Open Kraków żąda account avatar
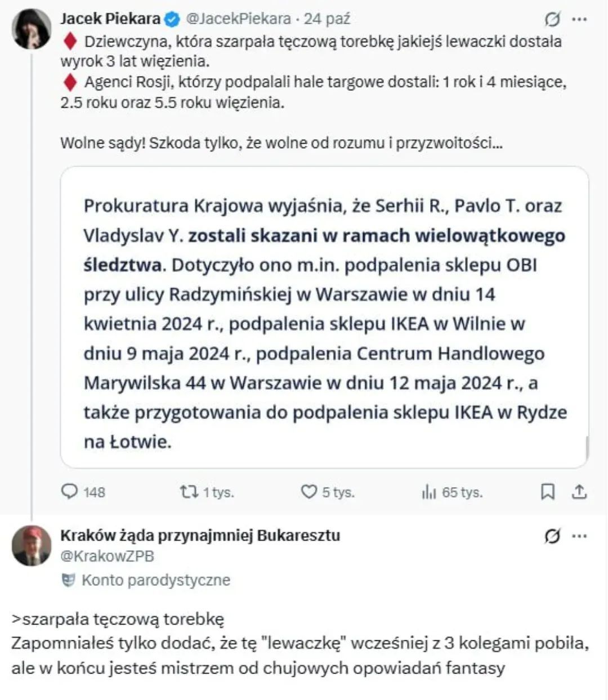The image size is (608, 700). click(x=32, y=545)
